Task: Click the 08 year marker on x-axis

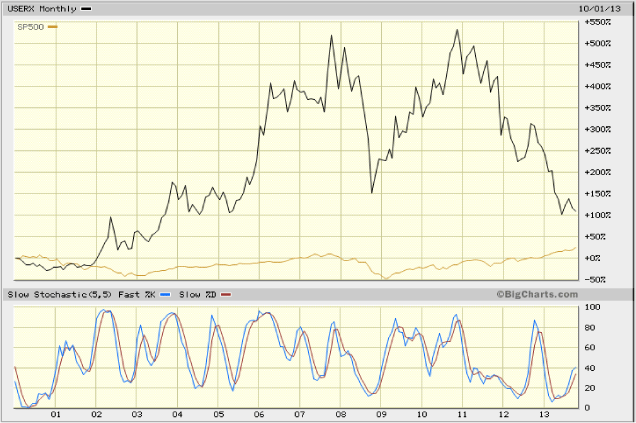Action: tap(340, 415)
